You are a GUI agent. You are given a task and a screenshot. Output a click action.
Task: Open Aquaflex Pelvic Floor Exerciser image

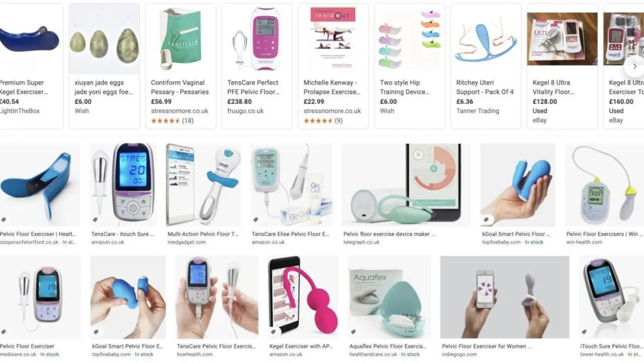[x=389, y=297]
